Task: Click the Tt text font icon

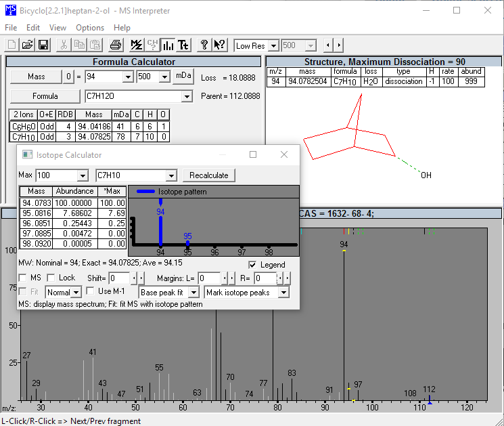Action: (x=183, y=45)
